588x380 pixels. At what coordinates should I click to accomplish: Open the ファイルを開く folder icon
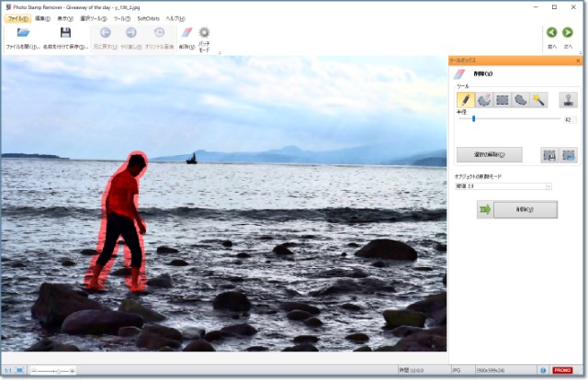(x=24, y=33)
